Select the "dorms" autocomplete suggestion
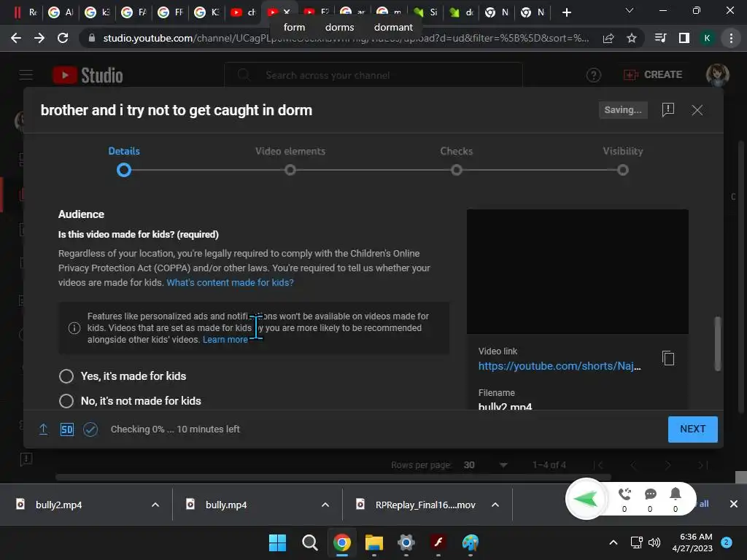Viewport: 747px width, 560px height. coord(340,27)
